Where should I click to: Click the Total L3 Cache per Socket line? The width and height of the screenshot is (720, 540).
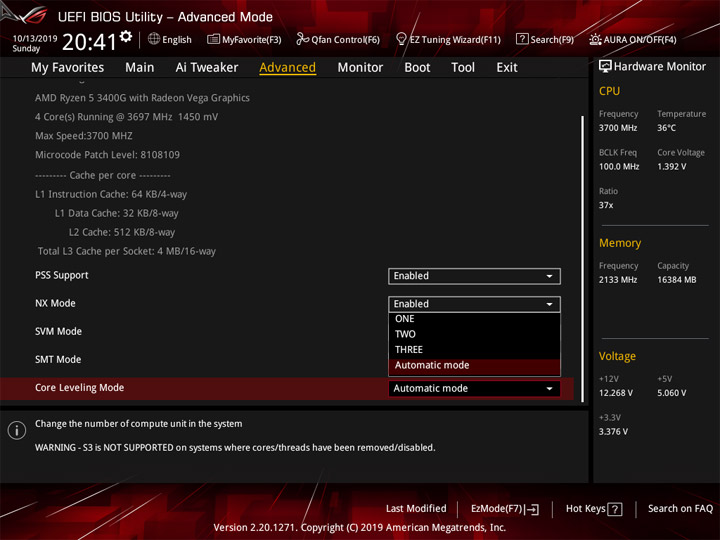click(127, 251)
